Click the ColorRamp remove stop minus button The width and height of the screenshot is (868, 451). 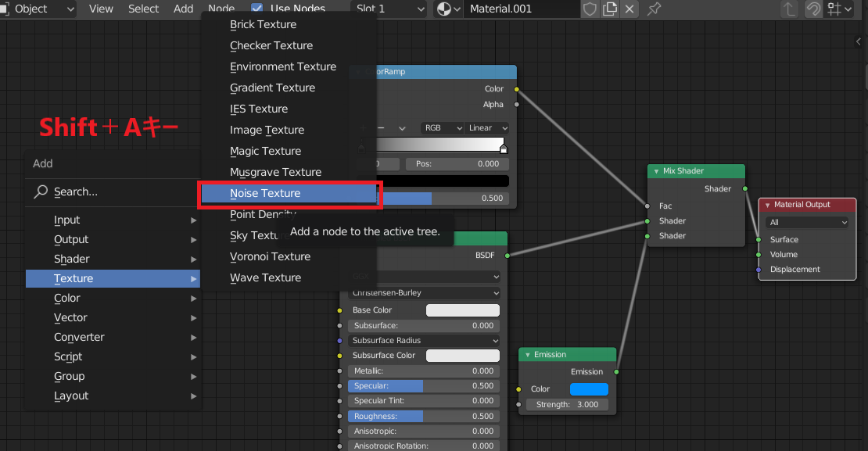pos(381,128)
